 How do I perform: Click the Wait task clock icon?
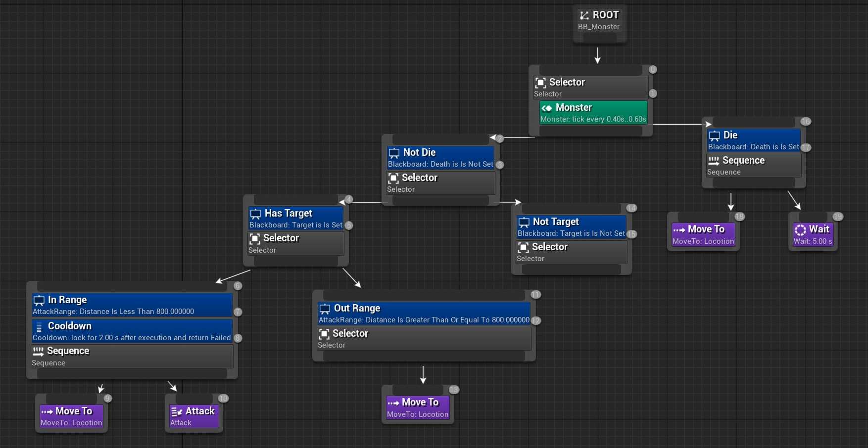pos(800,229)
